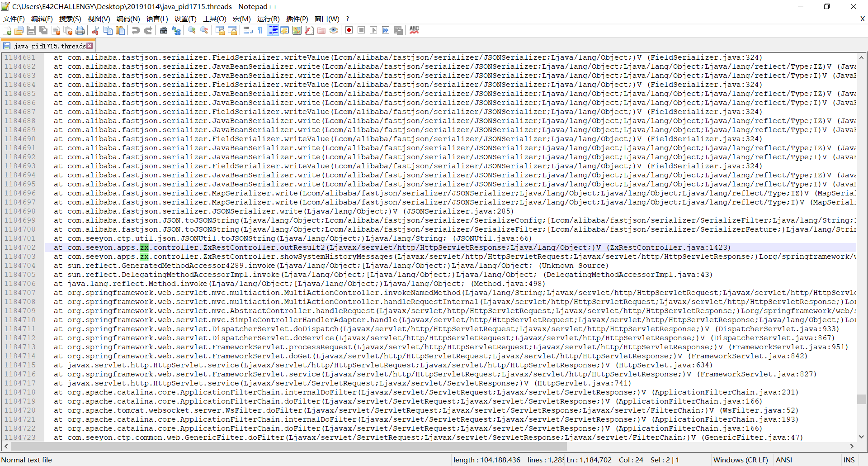Viewport: 868px width, 466px height.
Task: Toggle INS insert mode in status bar
Action: pos(849,460)
